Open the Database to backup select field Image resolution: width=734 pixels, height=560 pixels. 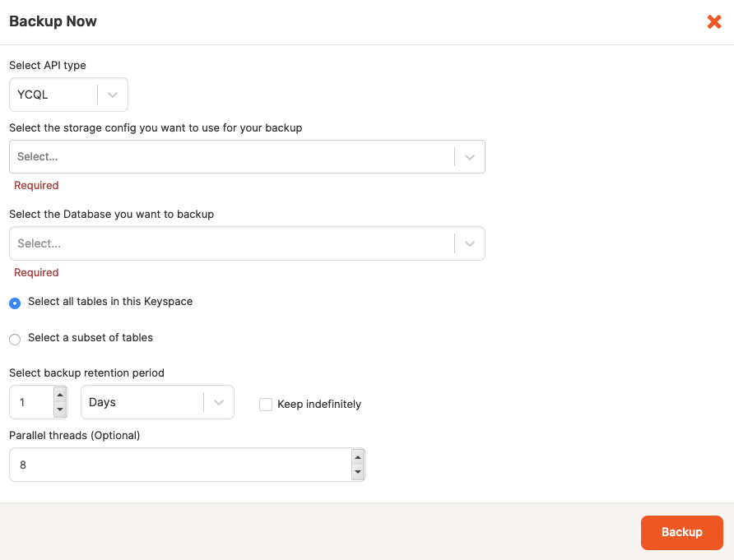pos(230,244)
